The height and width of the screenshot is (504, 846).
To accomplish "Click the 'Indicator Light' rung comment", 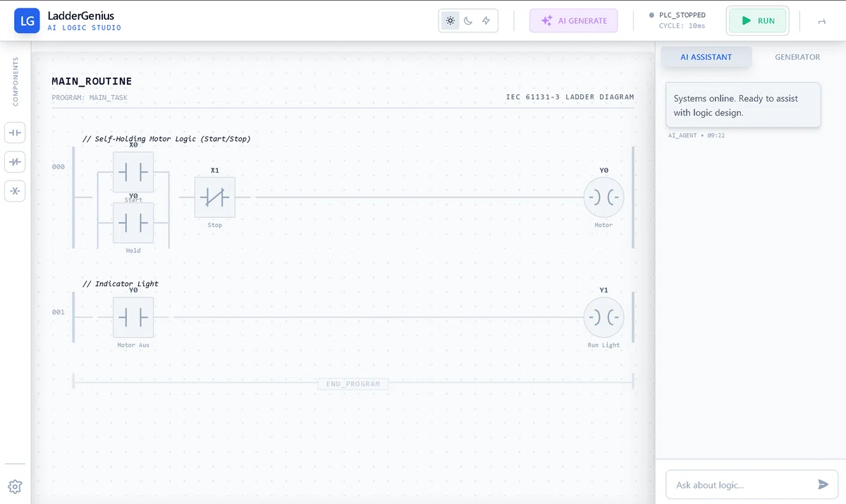I will tap(121, 283).
